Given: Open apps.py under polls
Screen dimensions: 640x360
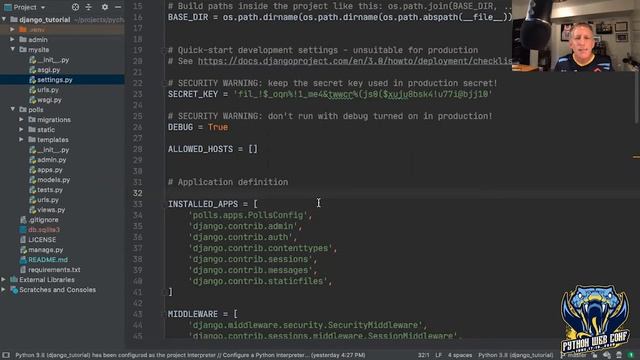Looking at the screenshot, I should 50,170.
